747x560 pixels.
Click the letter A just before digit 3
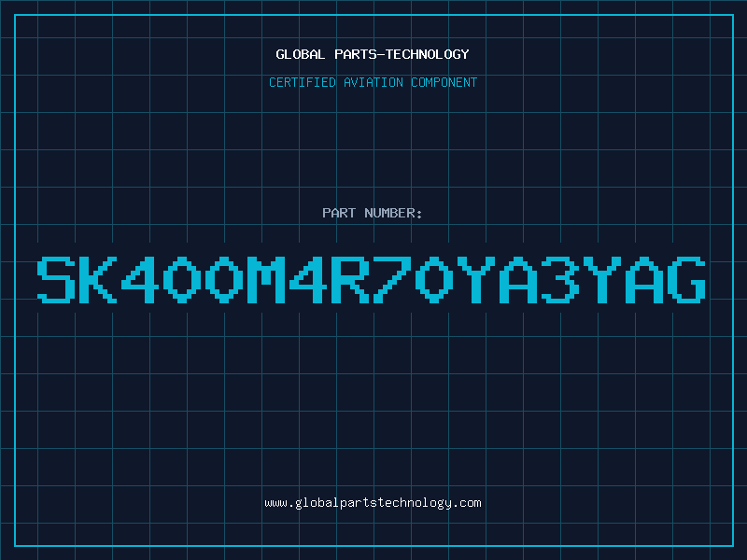[x=518, y=279]
